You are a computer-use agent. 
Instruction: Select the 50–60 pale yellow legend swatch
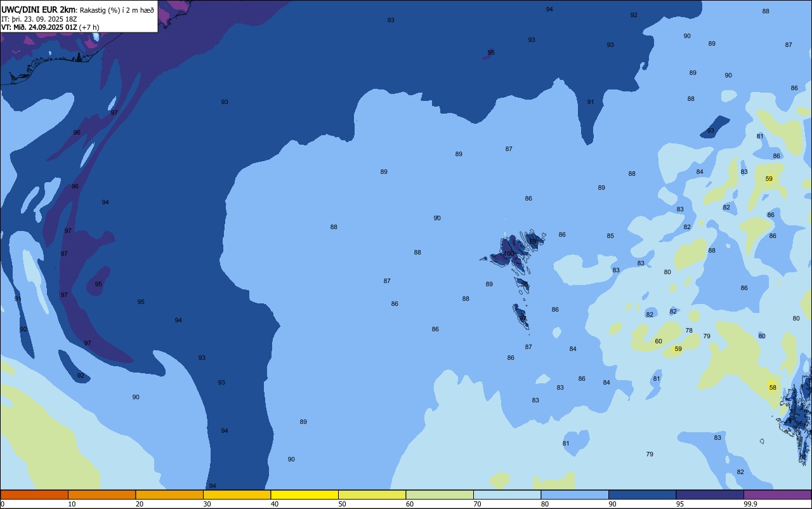(372, 494)
